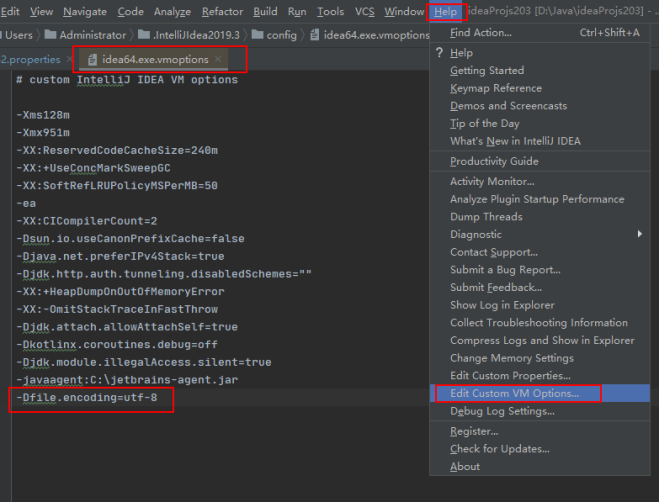Open the Analyze menu
This screenshot has width=659, height=502.
(x=172, y=11)
